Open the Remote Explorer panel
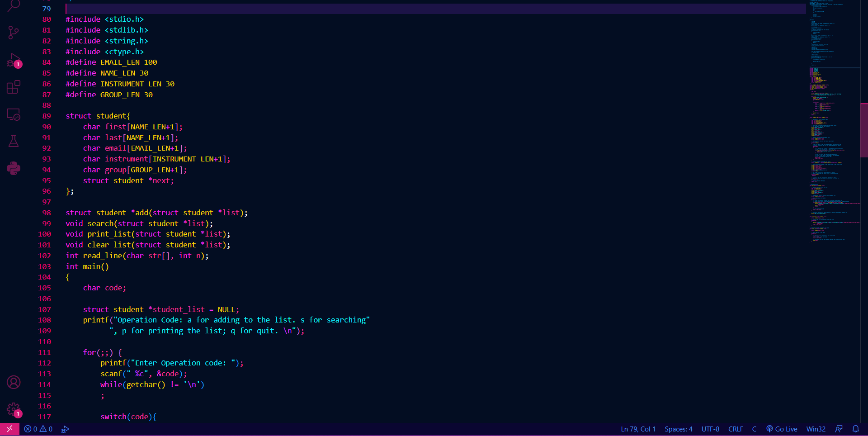This screenshot has width=868, height=436. coord(14,114)
